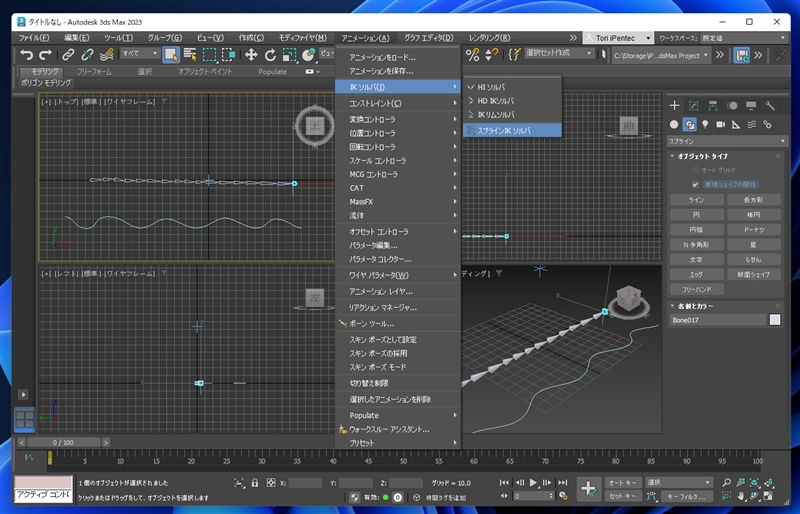Select the Geometry sphere category icon
The height and width of the screenshot is (514, 800).
(674, 124)
